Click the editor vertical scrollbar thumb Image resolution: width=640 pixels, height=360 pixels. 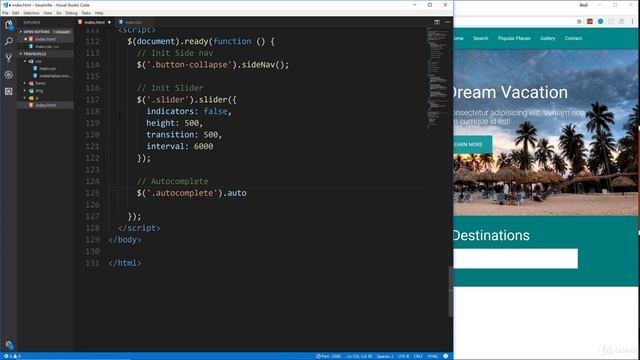[x=451, y=291]
